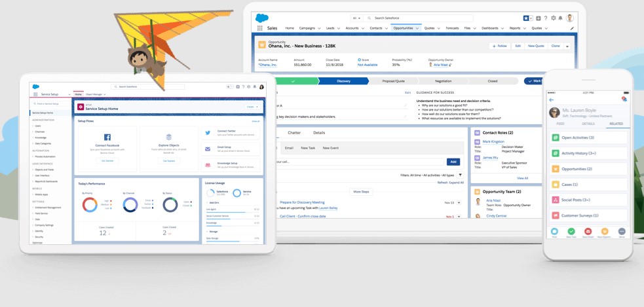
Task: Click the Opportunity crown icon beside Ohana, Inc.
Action: tap(261, 45)
